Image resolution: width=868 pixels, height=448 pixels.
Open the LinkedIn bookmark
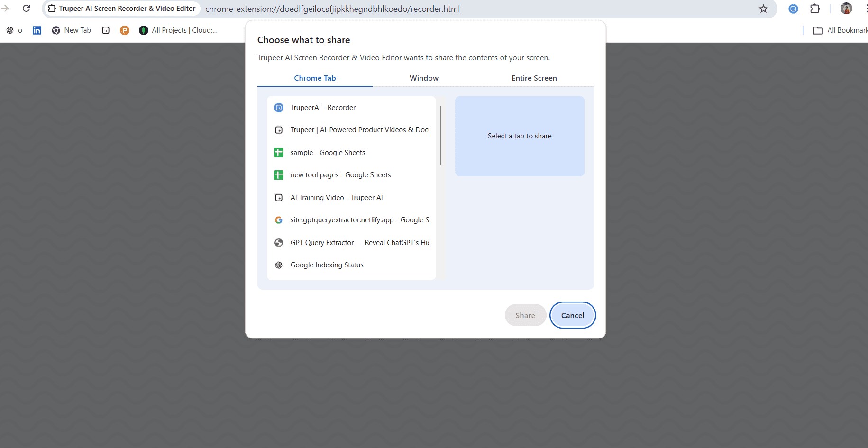37,30
